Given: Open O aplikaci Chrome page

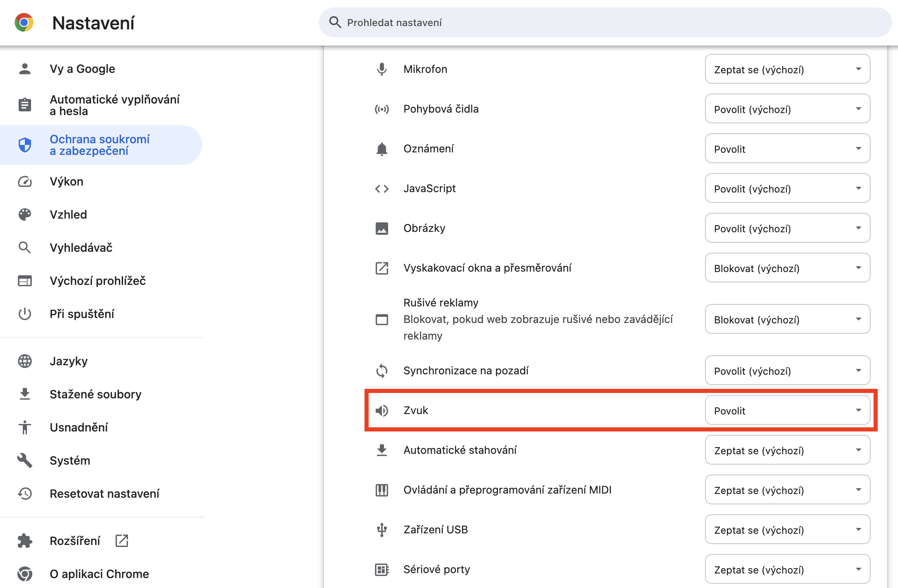Looking at the screenshot, I should [99, 574].
